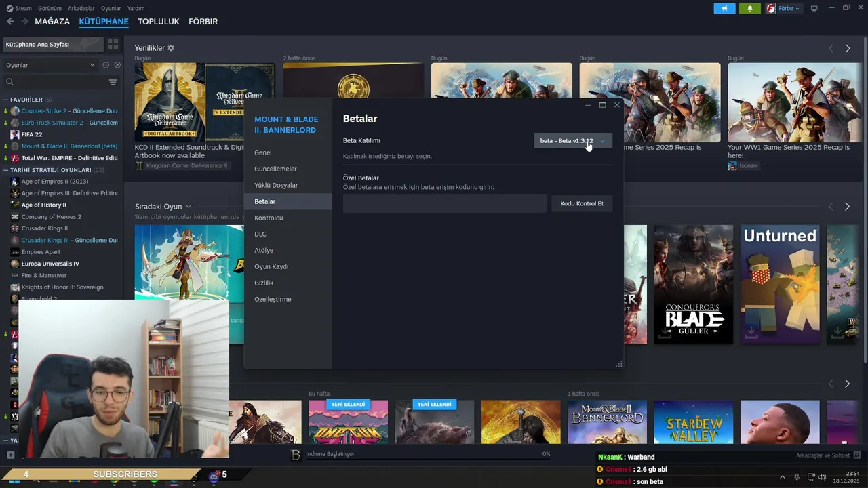Open Arkadaşlar ve Sohbet friends icon
This screenshot has height=488, width=868.
point(857,455)
